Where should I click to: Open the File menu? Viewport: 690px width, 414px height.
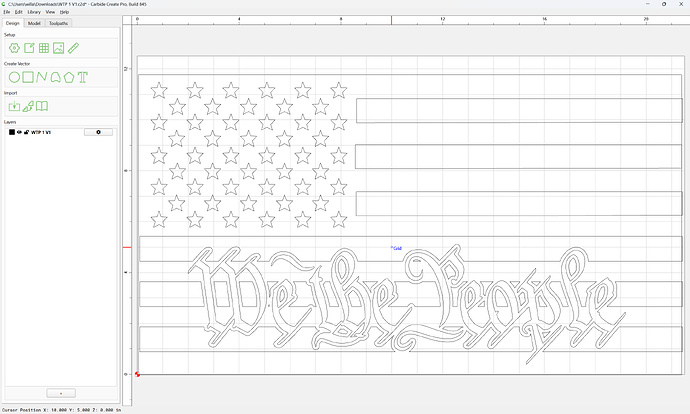[7, 12]
